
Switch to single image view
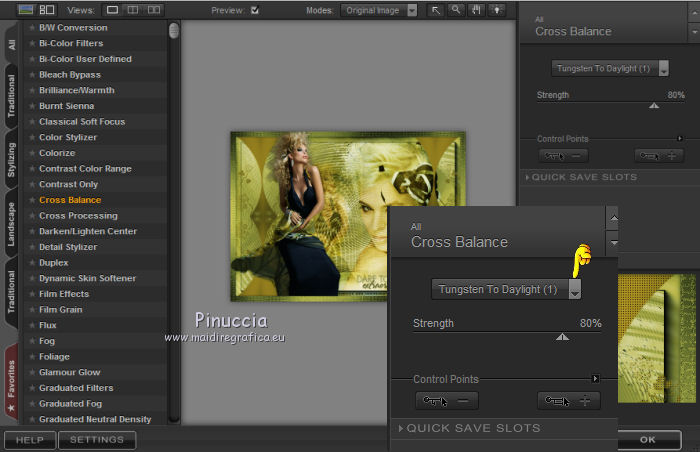113,10
